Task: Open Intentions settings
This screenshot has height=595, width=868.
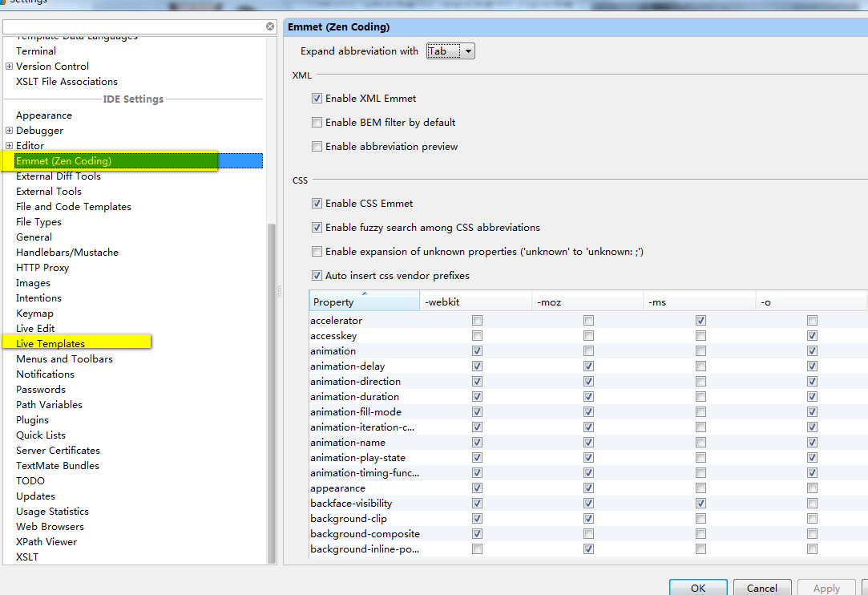Action: coord(38,298)
